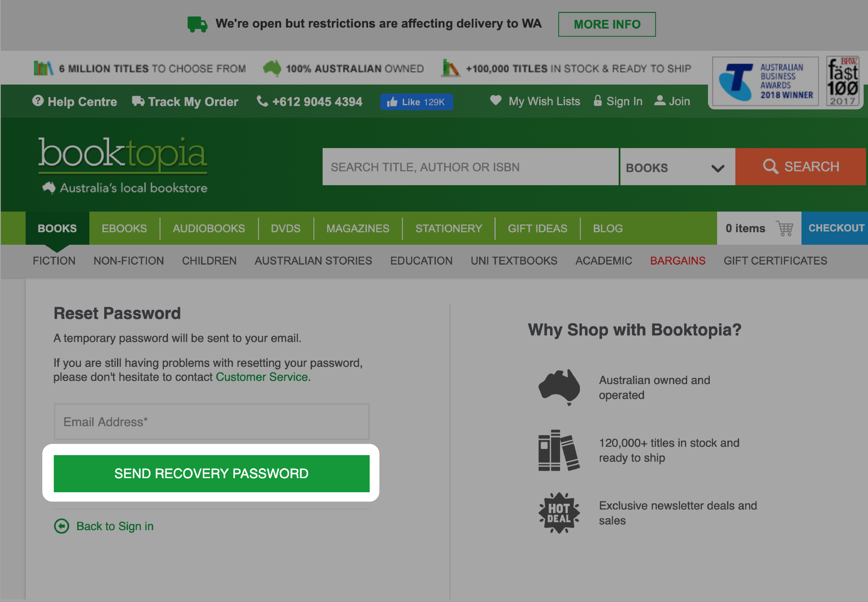This screenshot has width=868, height=602.
Task: Click the 'Australia's local bookstore' tagline
Action: (134, 188)
